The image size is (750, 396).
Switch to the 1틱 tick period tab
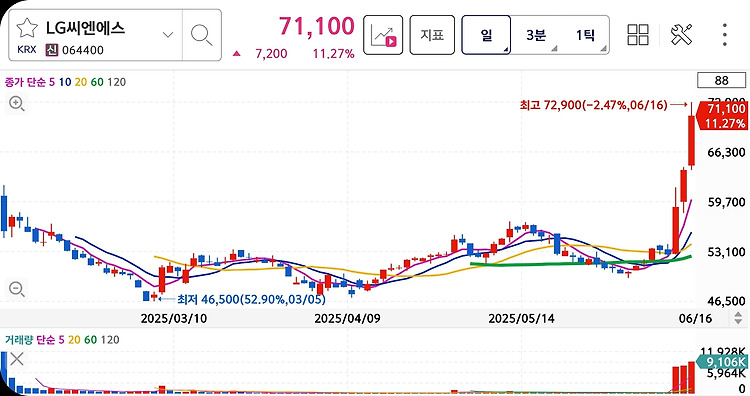[x=585, y=35]
